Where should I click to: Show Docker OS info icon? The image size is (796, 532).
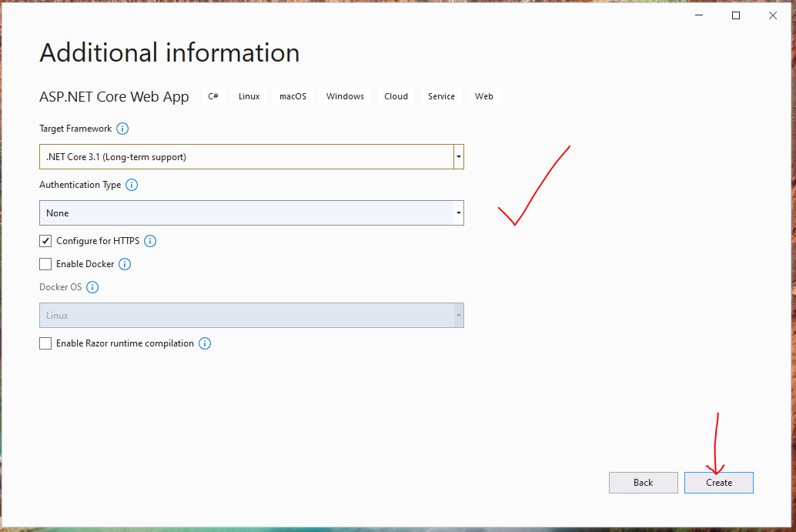pyautogui.click(x=92, y=287)
